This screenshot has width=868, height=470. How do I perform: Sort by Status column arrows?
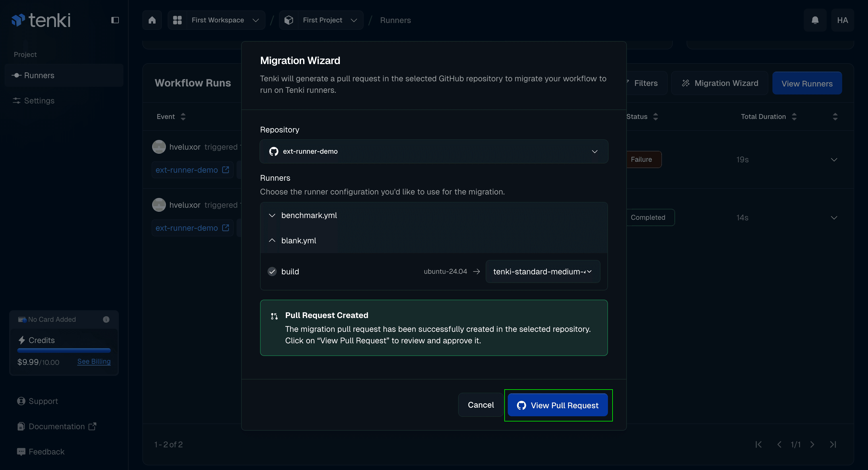655,117
